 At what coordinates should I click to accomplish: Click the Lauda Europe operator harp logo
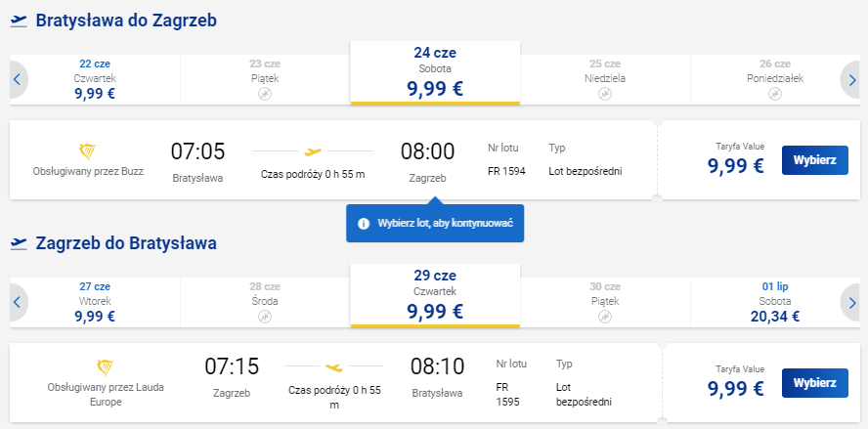(x=106, y=367)
